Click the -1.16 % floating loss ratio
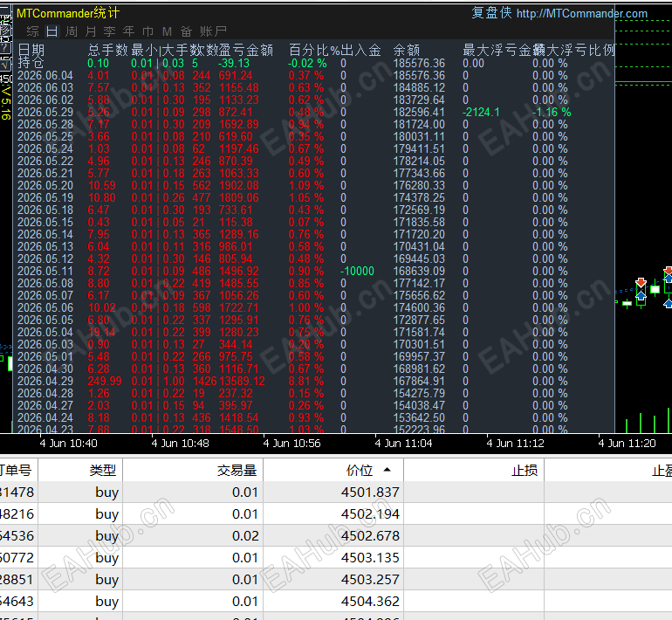The height and width of the screenshot is (620, 672). pos(552,112)
